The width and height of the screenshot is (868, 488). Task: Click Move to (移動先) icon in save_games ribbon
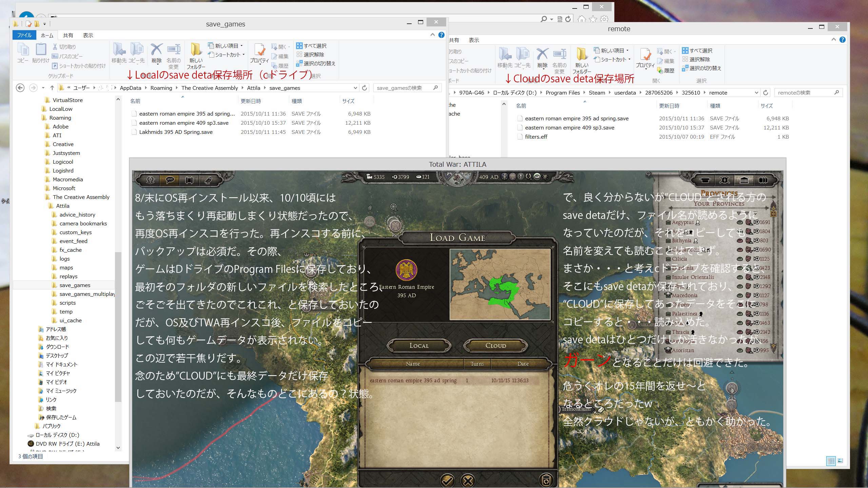tap(119, 53)
